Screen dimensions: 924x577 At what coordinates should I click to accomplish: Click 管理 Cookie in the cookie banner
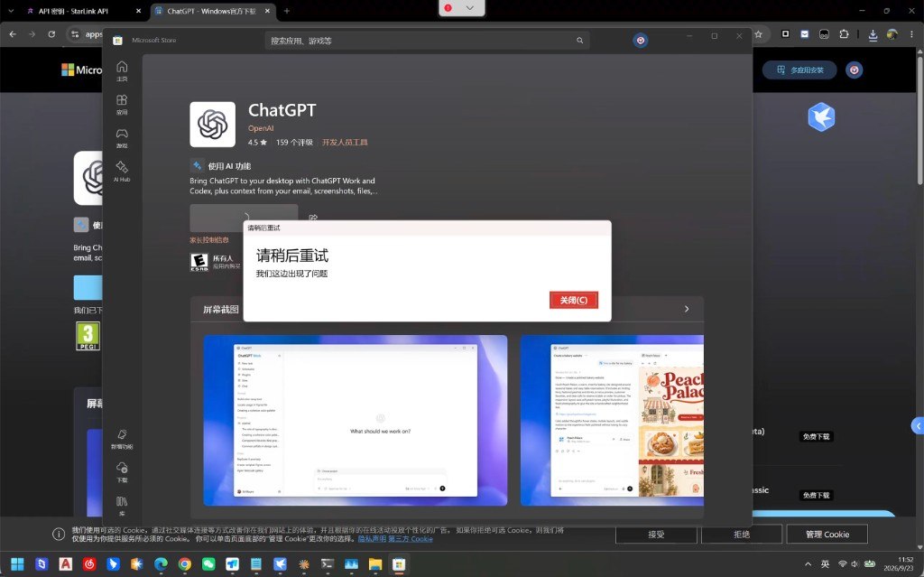point(827,534)
